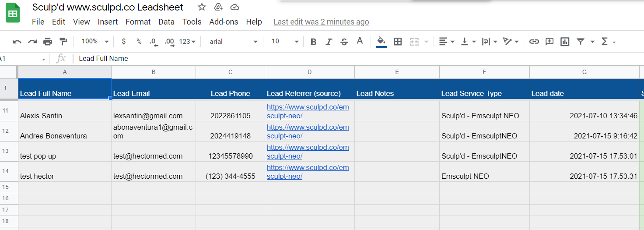644x230 pixels.
Task: Open 'Last edit was 2 minutes ago' link
Action: pos(321,22)
